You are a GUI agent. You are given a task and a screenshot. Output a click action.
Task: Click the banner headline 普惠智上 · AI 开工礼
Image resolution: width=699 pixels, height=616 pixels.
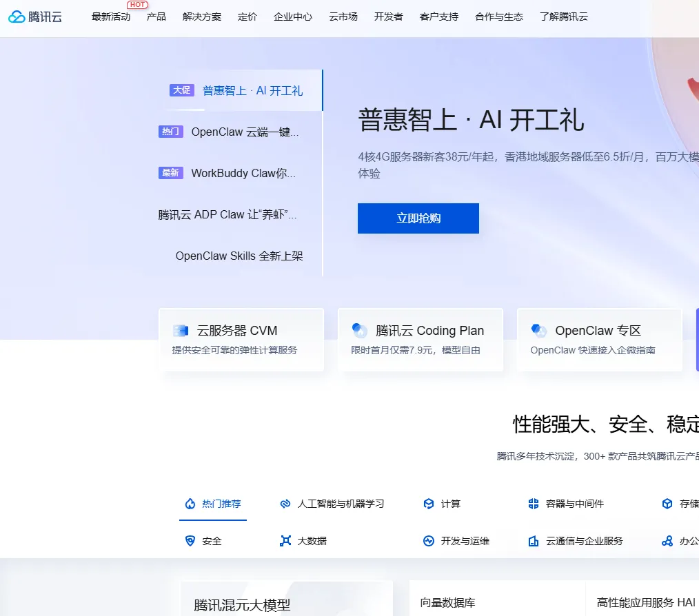(472, 120)
